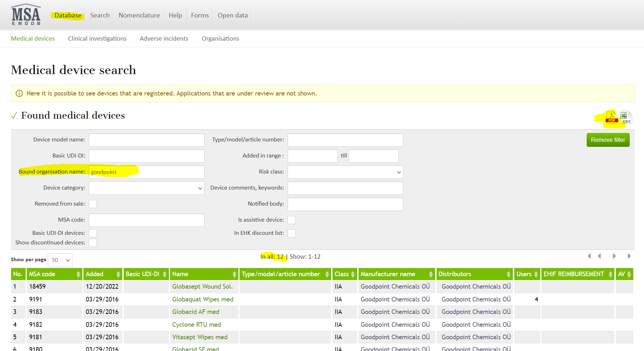Export results as PDF file
Image resolution: width=644 pixels, height=351 pixels.
click(612, 118)
